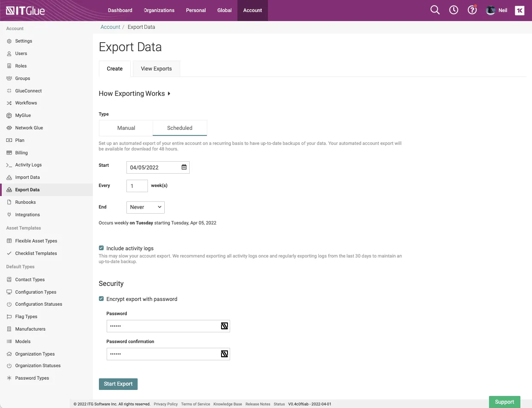Open Activity Logs in the sidebar
Image resolution: width=532 pixels, height=408 pixels.
point(28,165)
